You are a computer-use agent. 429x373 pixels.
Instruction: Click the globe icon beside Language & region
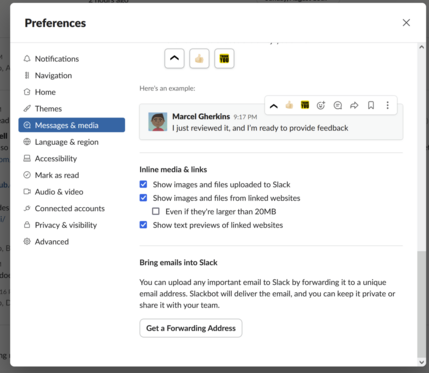27,142
